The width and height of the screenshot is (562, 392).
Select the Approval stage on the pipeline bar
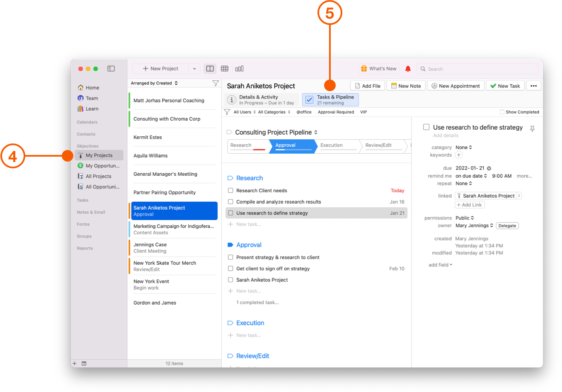pyautogui.click(x=293, y=146)
